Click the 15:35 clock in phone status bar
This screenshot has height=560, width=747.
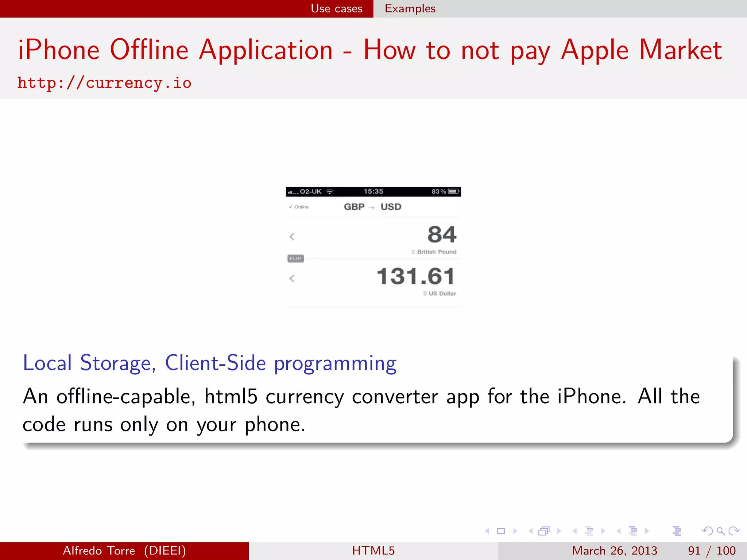click(373, 191)
